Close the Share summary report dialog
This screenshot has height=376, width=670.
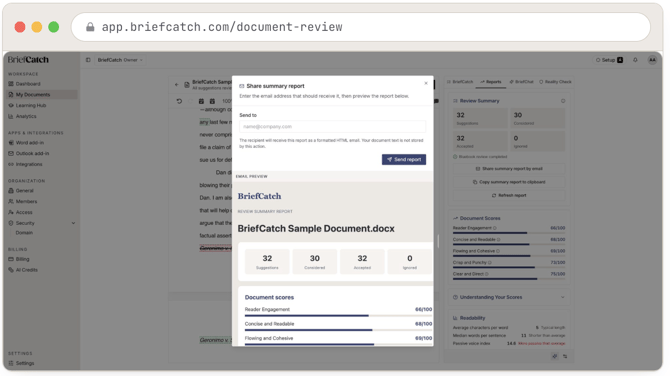(x=426, y=83)
